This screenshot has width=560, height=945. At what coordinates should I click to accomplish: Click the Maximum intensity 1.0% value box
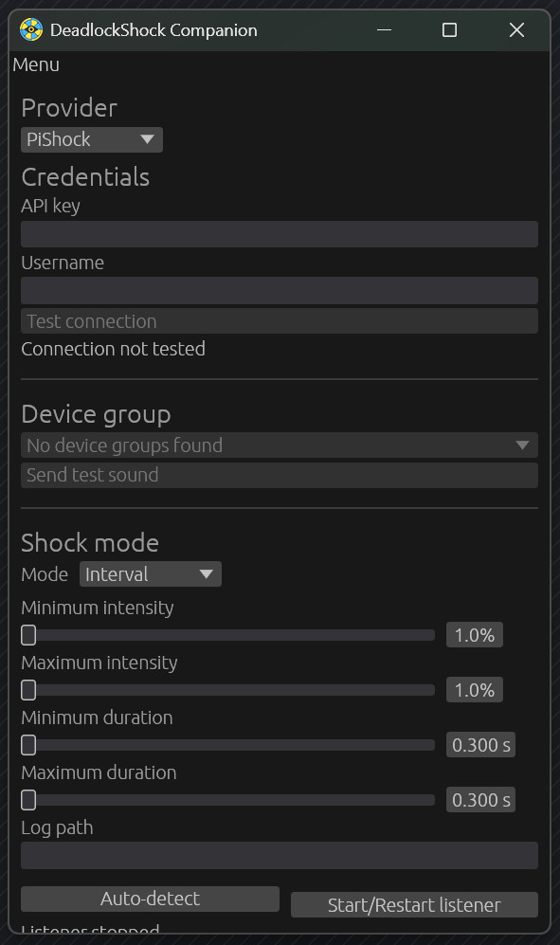click(475, 690)
